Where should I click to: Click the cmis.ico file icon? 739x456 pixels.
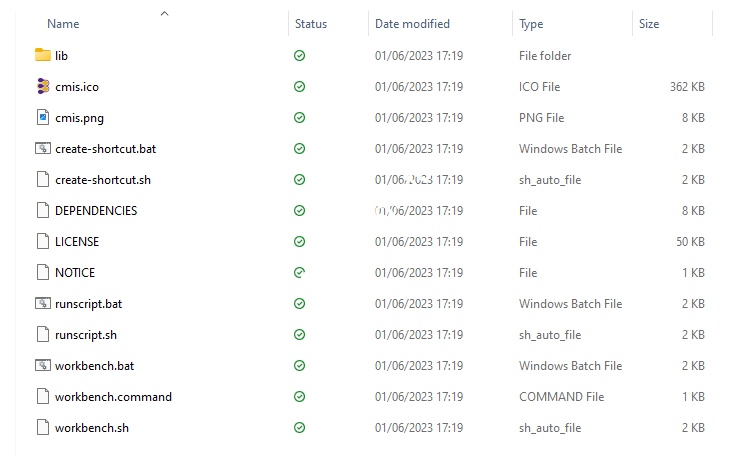42,86
